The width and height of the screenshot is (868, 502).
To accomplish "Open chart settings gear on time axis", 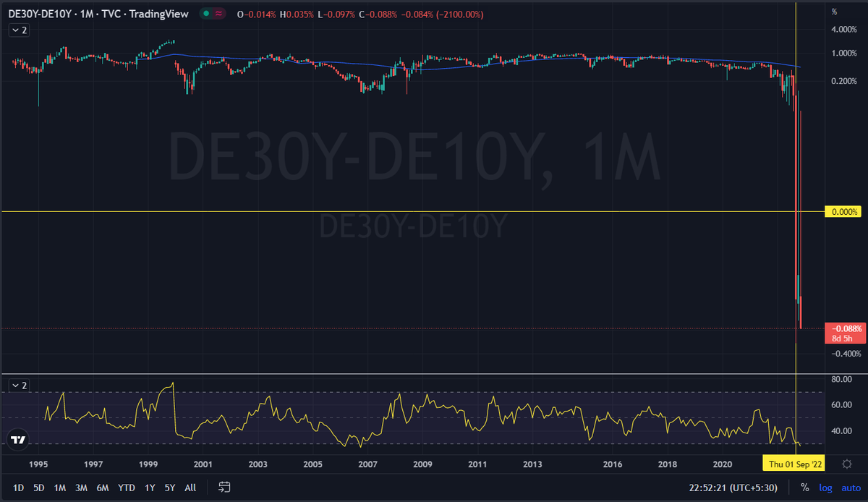I will click(847, 463).
